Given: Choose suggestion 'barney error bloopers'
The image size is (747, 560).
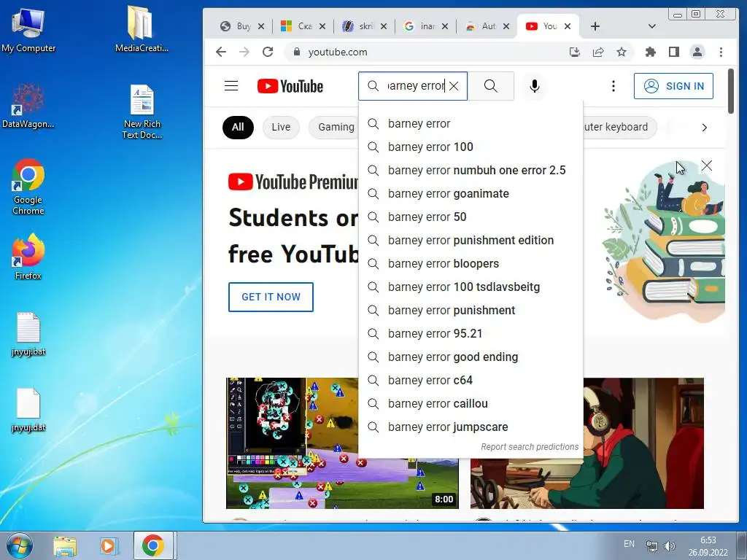Looking at the screenshot, I should [x=471, y=264].
